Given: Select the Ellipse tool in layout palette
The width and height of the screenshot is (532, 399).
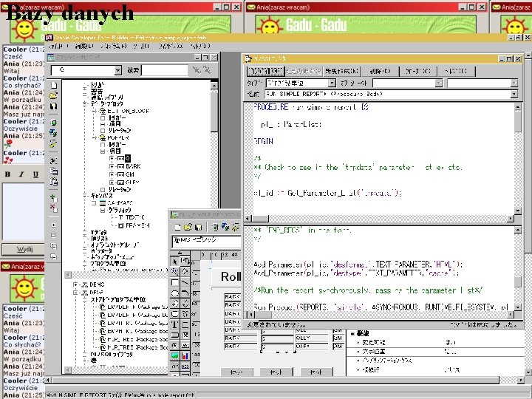Looking at the screenshot, I should [x=174, y=293].
